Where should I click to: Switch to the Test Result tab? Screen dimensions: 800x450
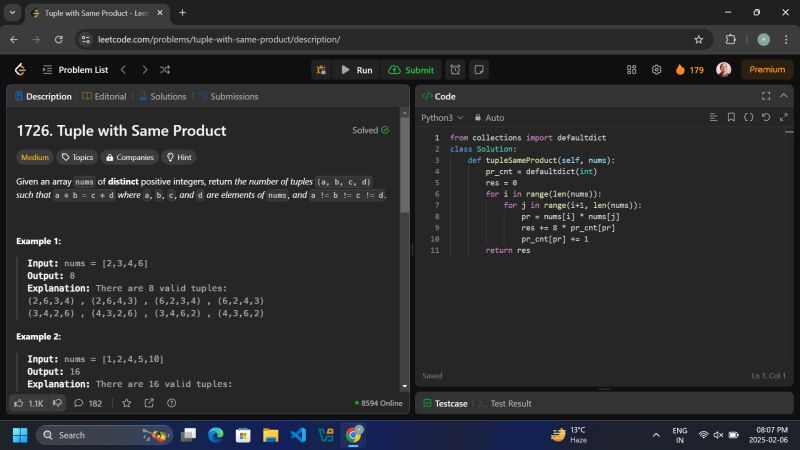505,404
